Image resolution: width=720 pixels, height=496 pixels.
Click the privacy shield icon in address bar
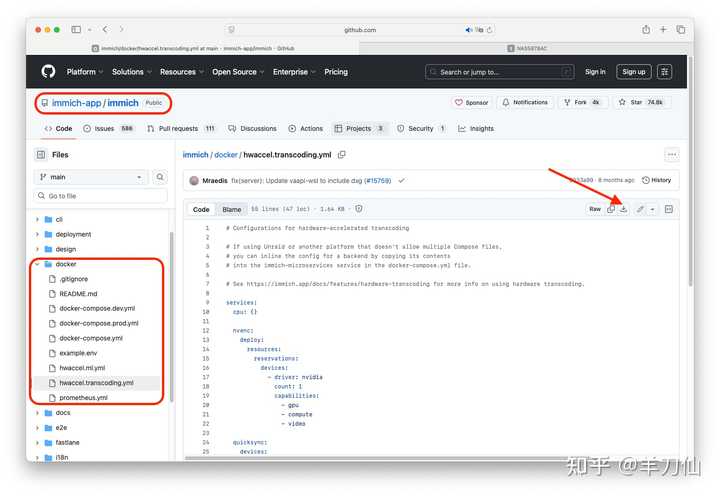click(231, 30)
